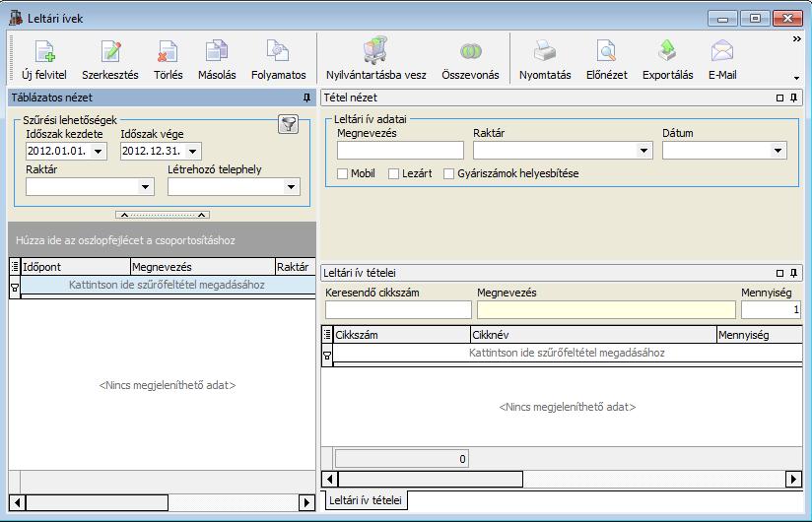Expand Létrehozó telephely dropdown

(x=291, y=187)
